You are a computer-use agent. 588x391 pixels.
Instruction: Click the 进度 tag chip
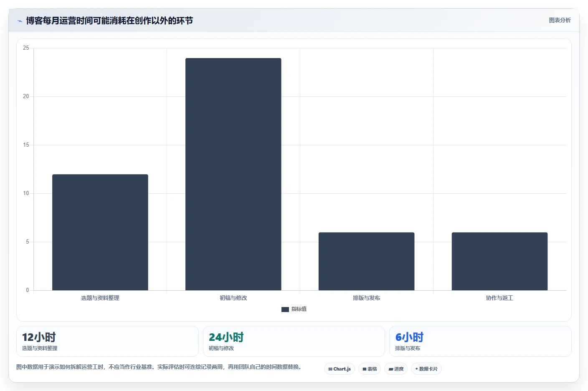pos(396,369)
